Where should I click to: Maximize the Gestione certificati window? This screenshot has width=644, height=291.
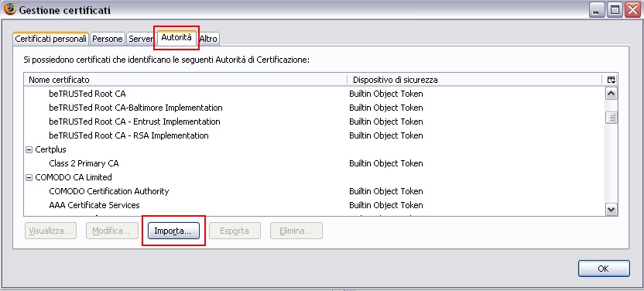coord(615,9)
